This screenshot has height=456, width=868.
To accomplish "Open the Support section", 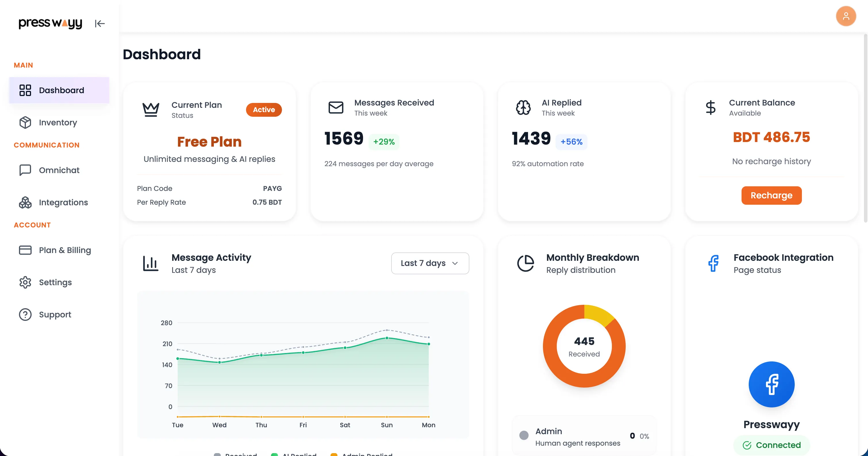I will point(55,314).
